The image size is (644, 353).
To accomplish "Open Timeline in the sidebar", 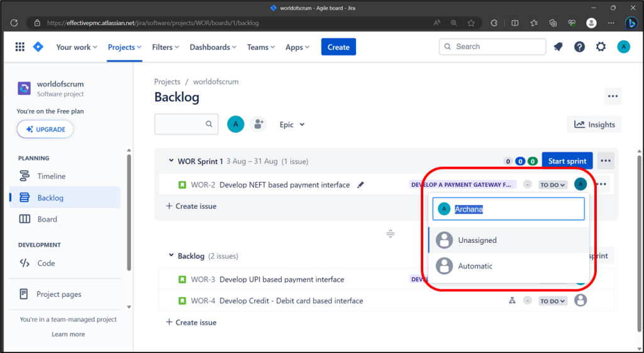I will pyautogui.click(x=65, y=176).
